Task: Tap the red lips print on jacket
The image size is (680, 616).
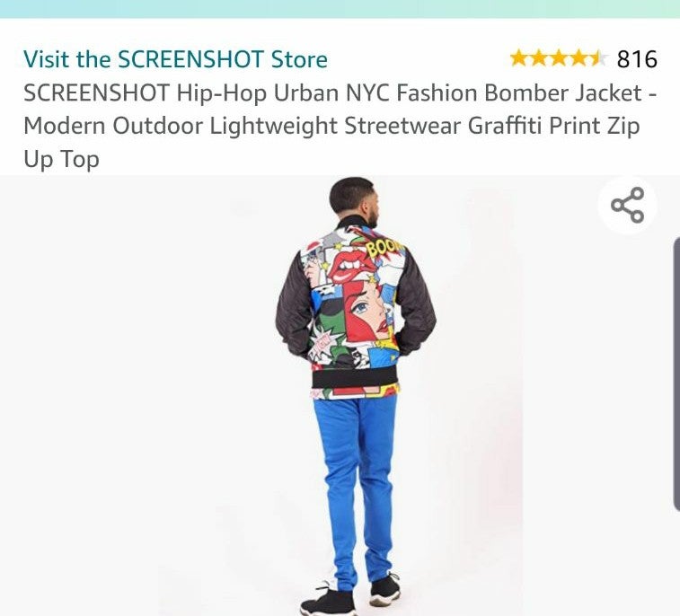Action: (349, 264)
